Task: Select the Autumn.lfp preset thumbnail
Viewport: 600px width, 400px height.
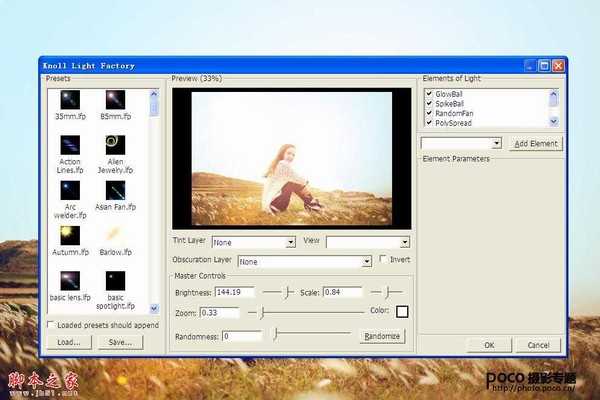Action: click(70, 236)
